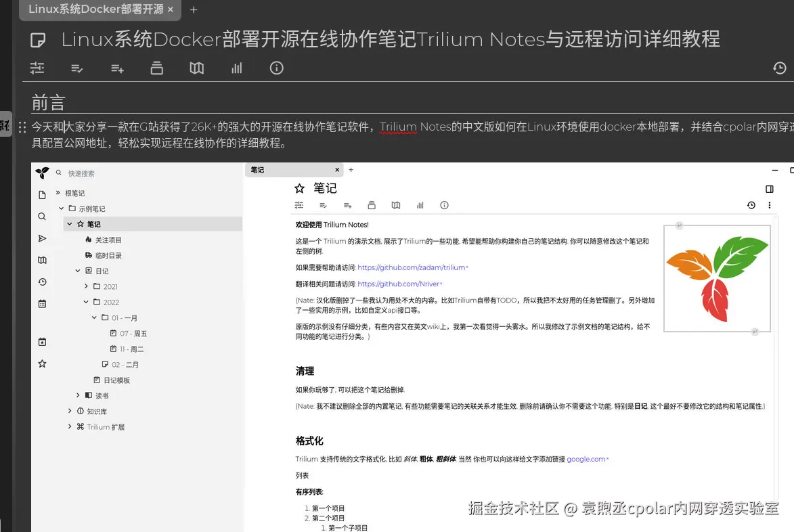Click the today's journal icon in embedded sidebar
794x532 pixels.
tap(42, 342)
